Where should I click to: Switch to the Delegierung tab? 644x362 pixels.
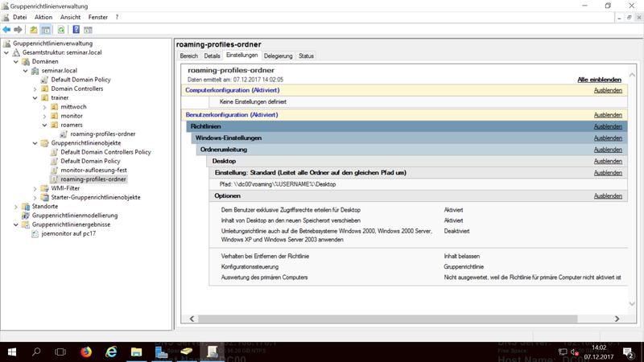pyautogui.click(x=278, y=56)
